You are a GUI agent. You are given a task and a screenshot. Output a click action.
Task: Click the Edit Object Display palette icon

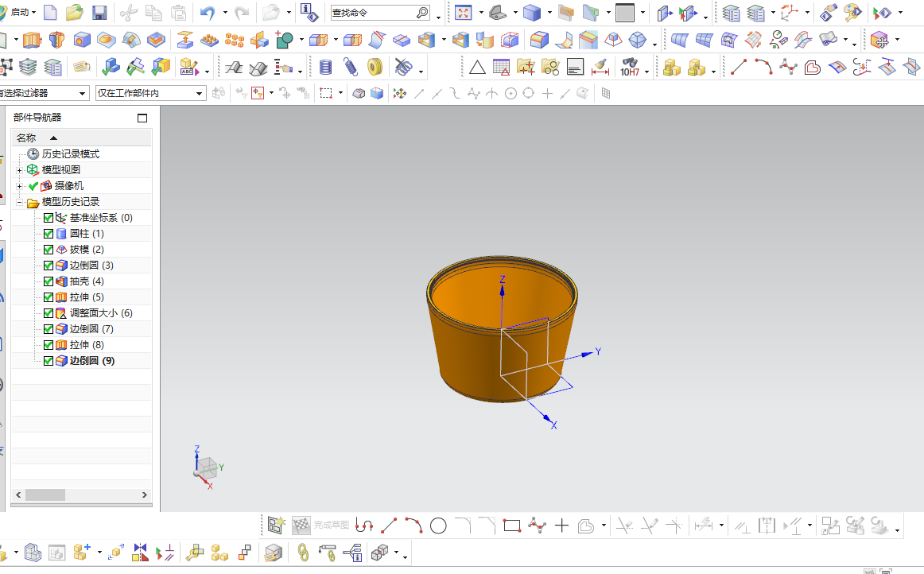click(852, 12)
